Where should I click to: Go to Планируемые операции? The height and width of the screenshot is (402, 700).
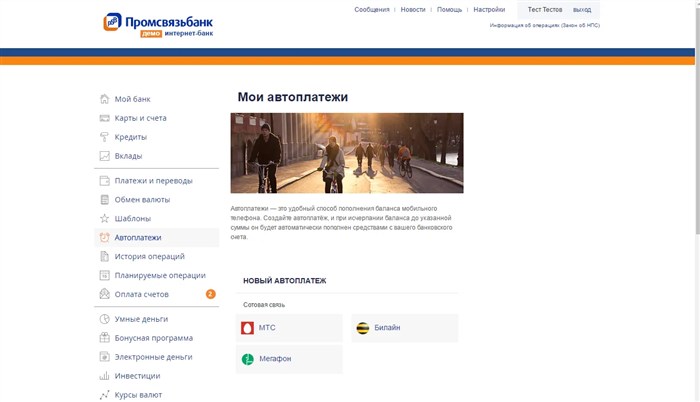tap(160, 276)
